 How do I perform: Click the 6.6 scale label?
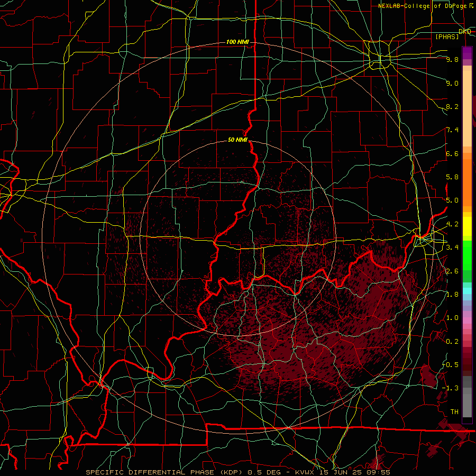coord(452,153)
